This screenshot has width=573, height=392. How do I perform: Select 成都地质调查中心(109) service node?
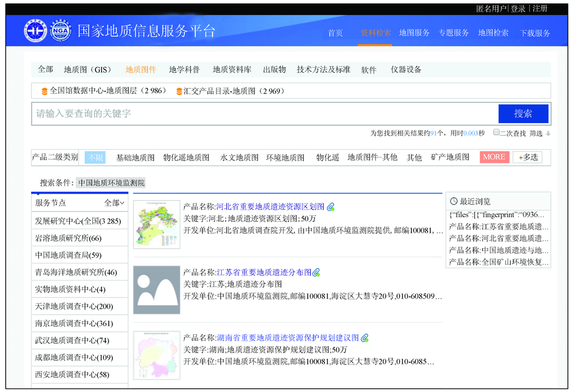[80, 357]
